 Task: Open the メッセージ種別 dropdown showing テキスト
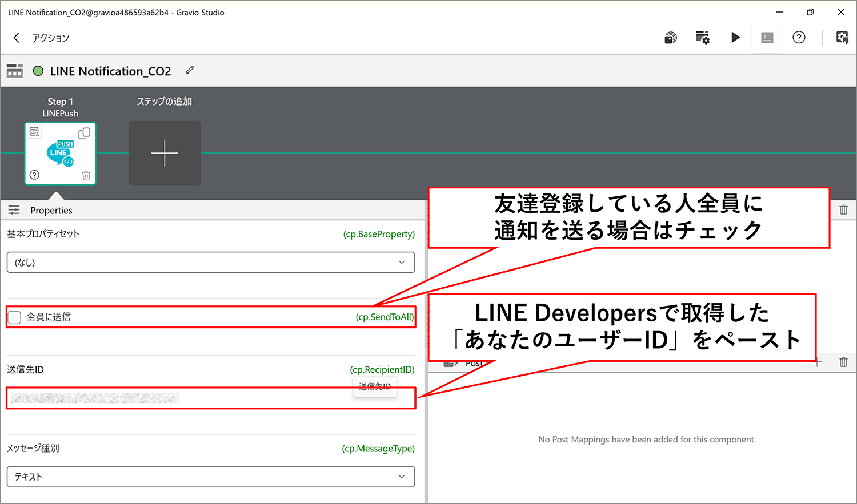[211, 477]
